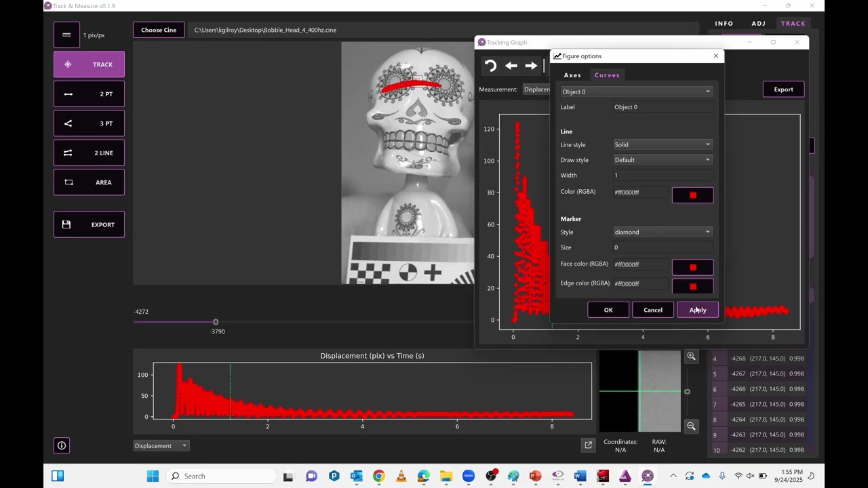
Task: Open the Object 0 curve selector dropdown
Action: (636, 91)
